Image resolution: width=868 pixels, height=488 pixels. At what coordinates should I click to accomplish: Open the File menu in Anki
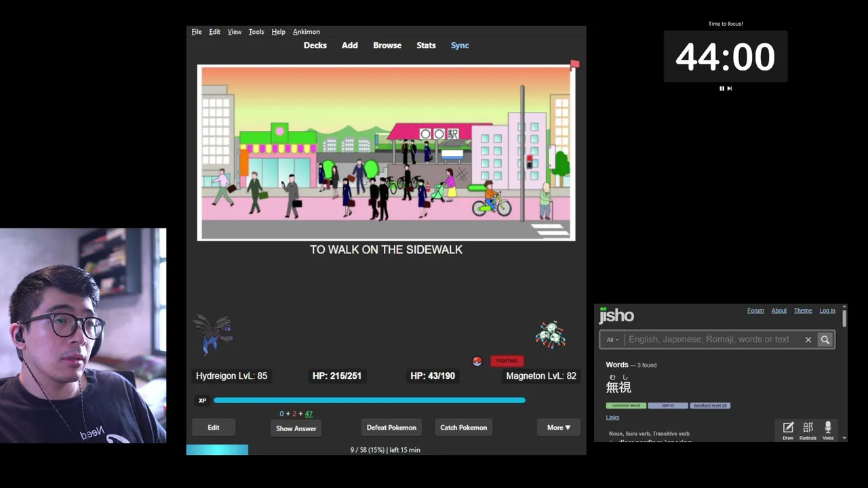(x=197, y=32)
